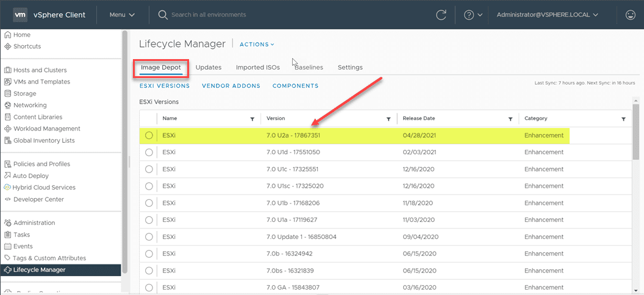The height and width of the screenshot is (295, 644).
Task: Open the help question mark icon
Action: point(468,15)
